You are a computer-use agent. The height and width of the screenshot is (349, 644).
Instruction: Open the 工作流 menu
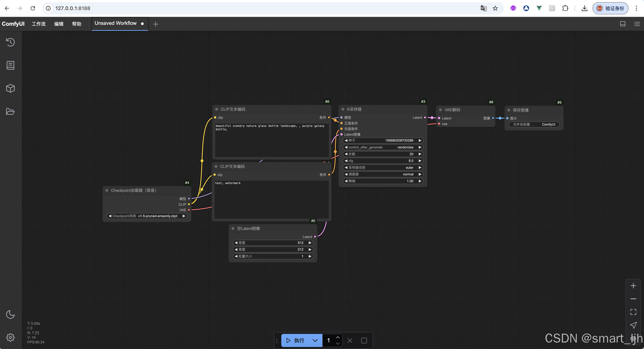[39, 24]
